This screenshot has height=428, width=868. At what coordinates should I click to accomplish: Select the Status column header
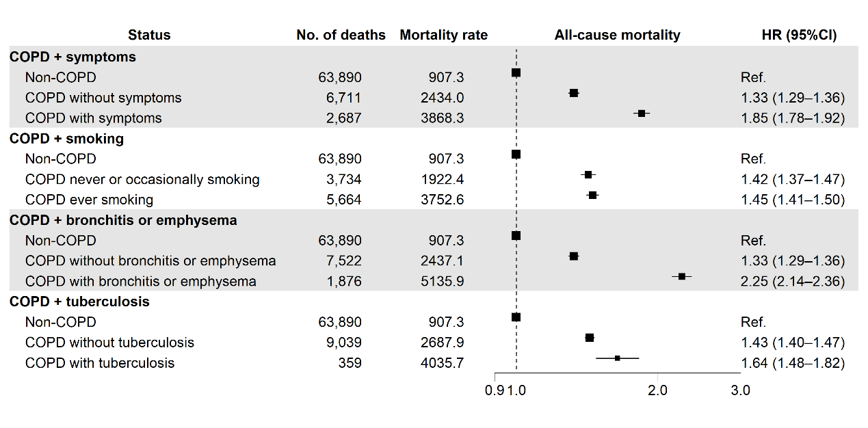click(149, 35)
